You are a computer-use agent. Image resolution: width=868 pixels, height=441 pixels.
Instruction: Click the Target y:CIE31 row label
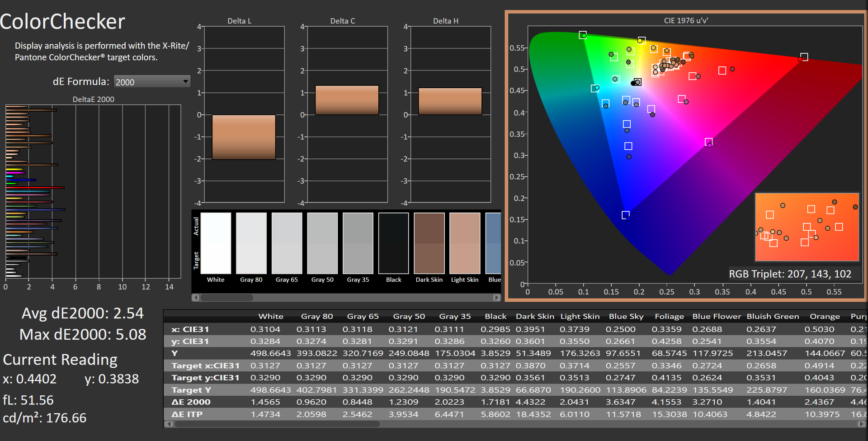pyautogui.click(x=206, y=378)
